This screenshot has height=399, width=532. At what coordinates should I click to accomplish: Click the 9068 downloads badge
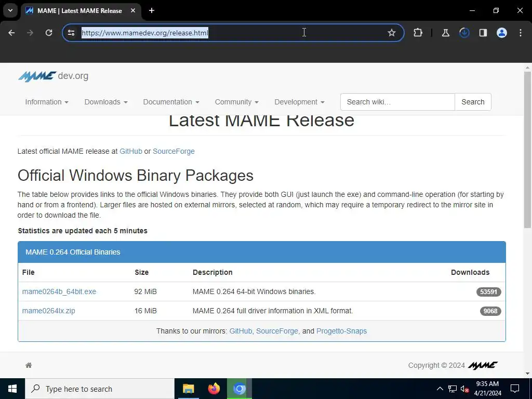[490, 311]
